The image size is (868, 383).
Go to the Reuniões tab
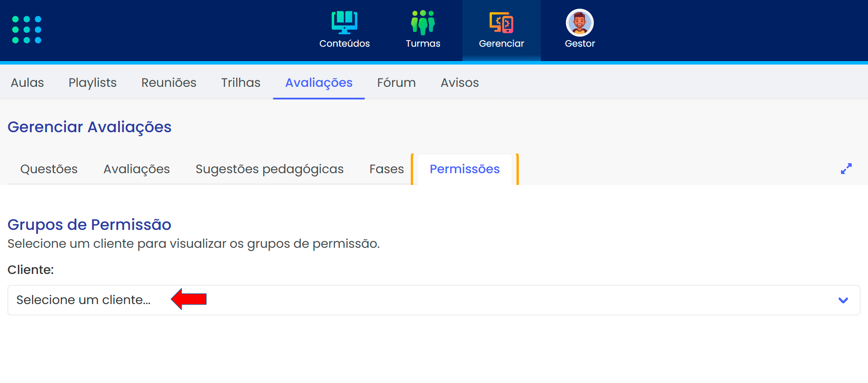click(x=169, y=82)
